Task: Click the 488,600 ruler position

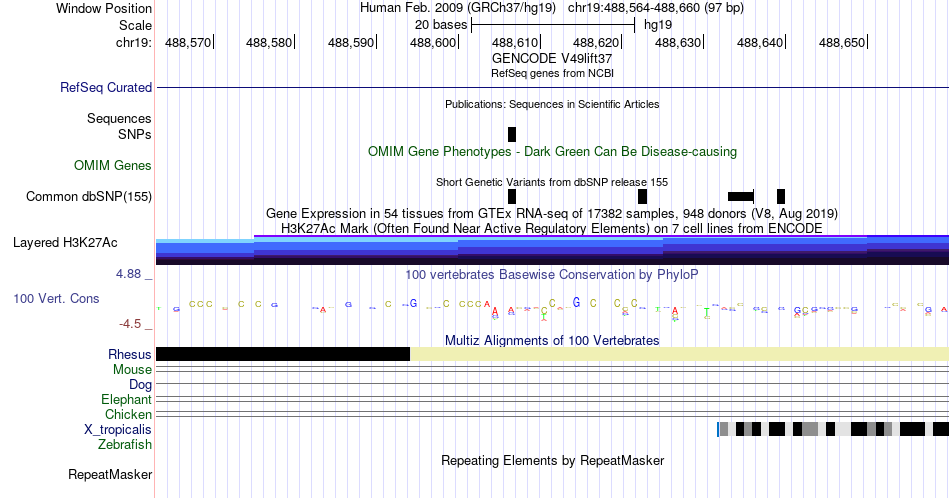Action: pyautogui.click(x=433, y=42)
